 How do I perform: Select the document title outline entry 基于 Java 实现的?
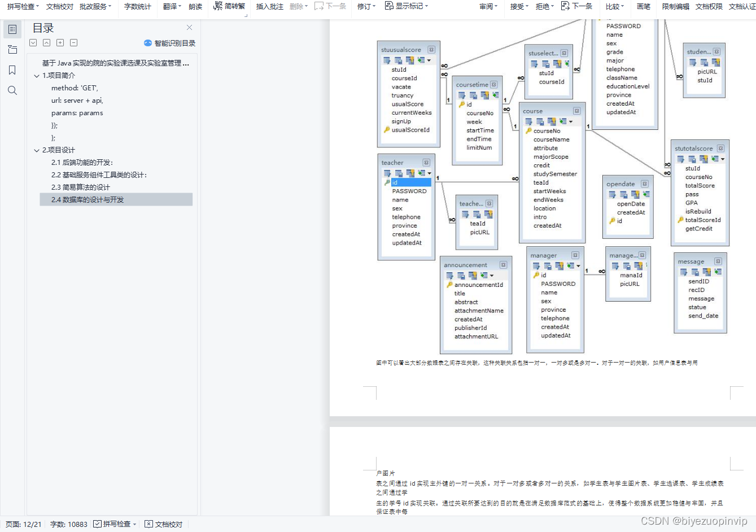(116, 63)
